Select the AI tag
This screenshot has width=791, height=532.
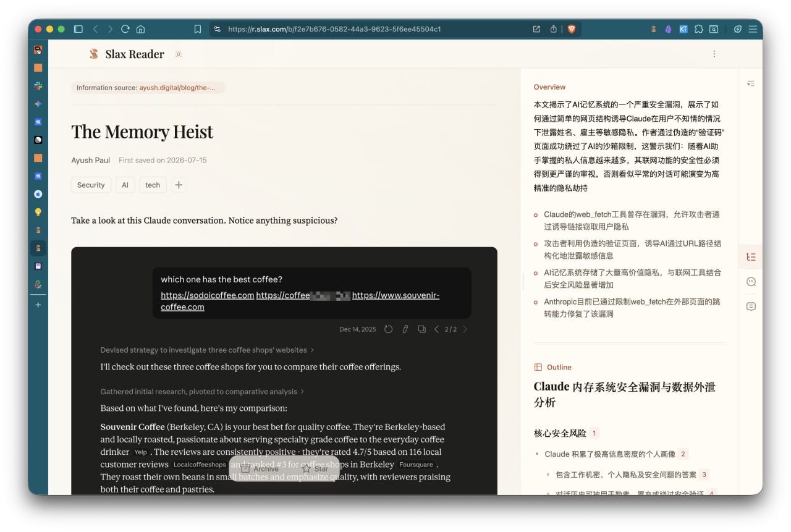tap(125, 185)
